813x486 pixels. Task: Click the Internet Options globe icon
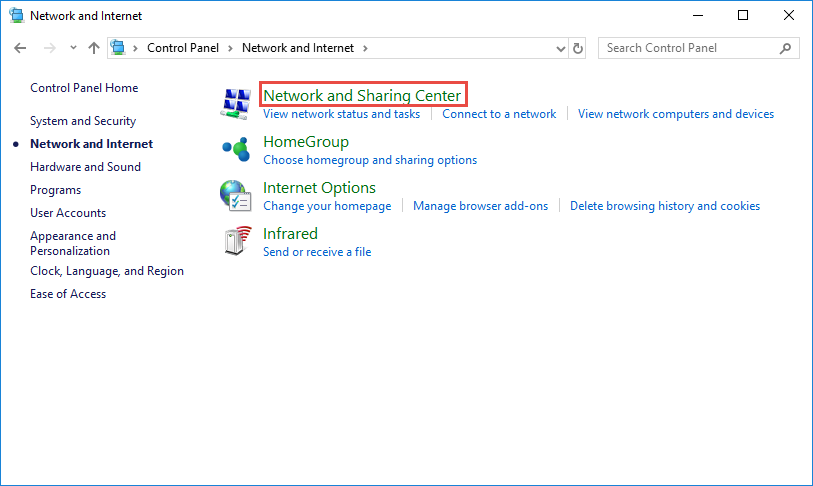click(x=236, y=196)
